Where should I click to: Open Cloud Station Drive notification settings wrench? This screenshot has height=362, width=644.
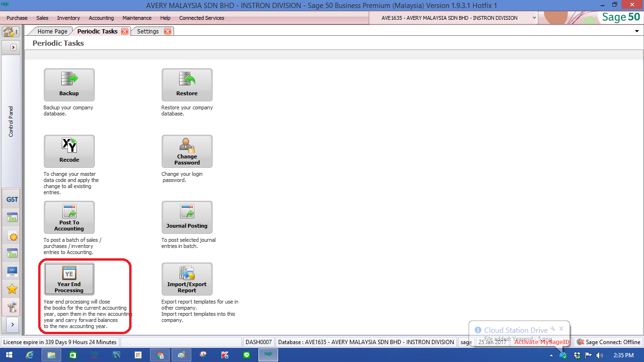(x=553, y=329)
